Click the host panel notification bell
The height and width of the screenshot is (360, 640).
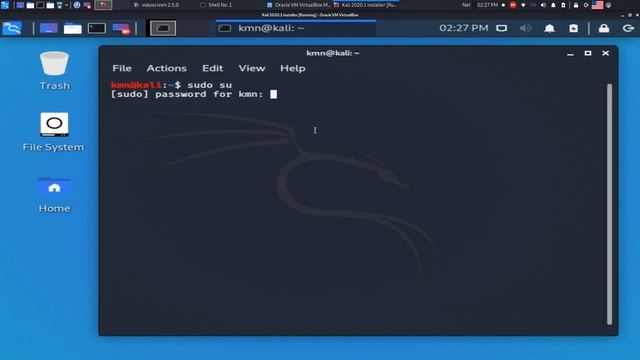553,5
